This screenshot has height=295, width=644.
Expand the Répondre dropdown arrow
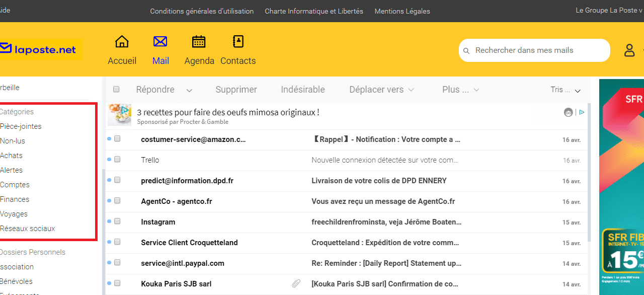pos(189,91)
